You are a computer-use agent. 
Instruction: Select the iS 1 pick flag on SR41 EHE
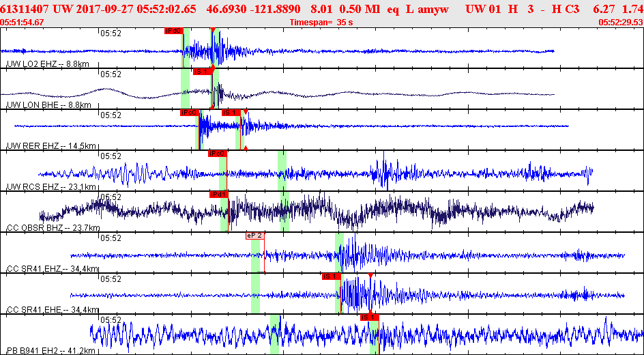(x=331, y=276)
